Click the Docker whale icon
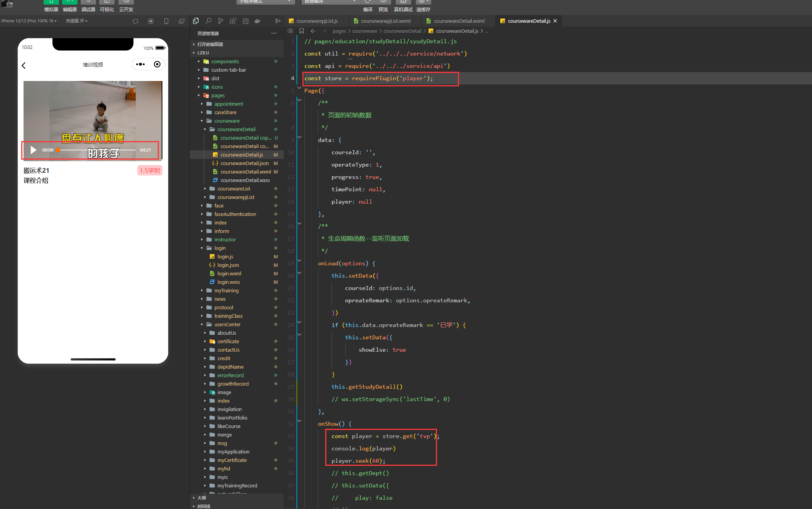The image size is (812, 509). pos(257,21)
